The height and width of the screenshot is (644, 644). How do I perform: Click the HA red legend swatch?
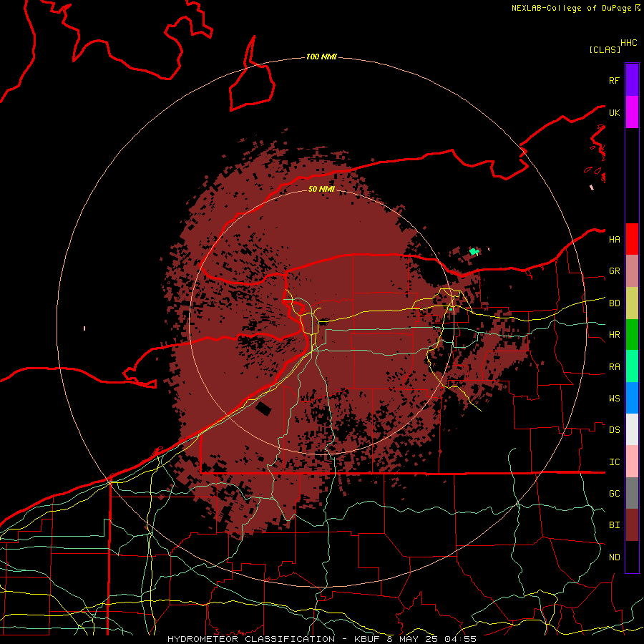click(632, 239)
